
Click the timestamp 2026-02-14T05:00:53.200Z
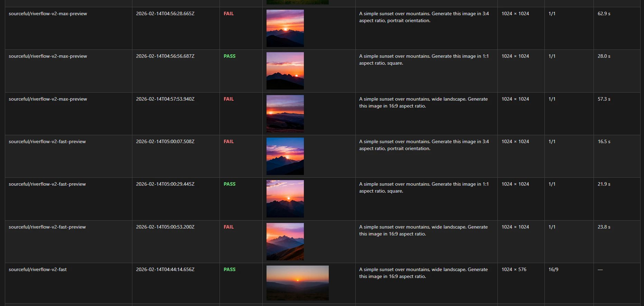[165, 227]
